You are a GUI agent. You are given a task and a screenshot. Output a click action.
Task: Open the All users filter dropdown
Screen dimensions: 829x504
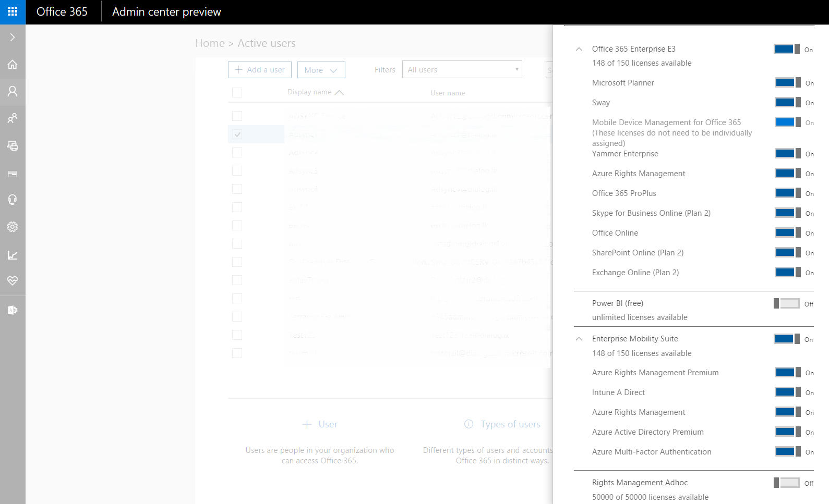462,69
